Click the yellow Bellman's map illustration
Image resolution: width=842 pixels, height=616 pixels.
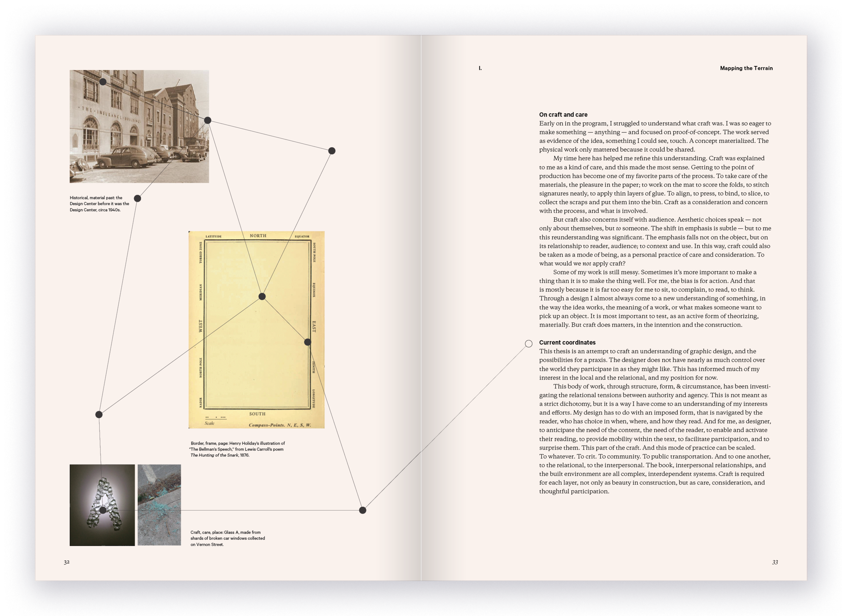(x=257, y=330)
